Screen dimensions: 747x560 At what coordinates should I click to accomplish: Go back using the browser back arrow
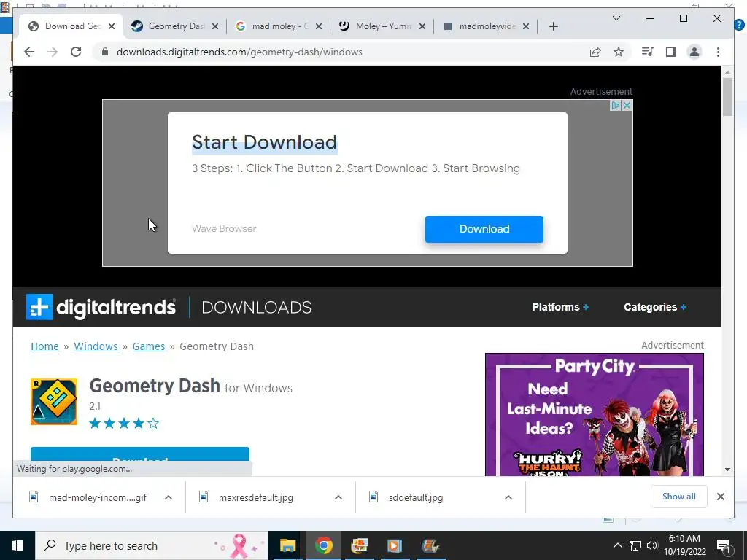(29, 52)
